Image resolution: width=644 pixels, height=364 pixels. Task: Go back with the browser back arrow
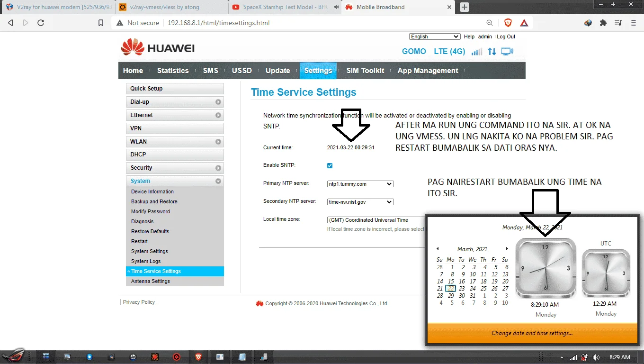click(x=10, y=23)
